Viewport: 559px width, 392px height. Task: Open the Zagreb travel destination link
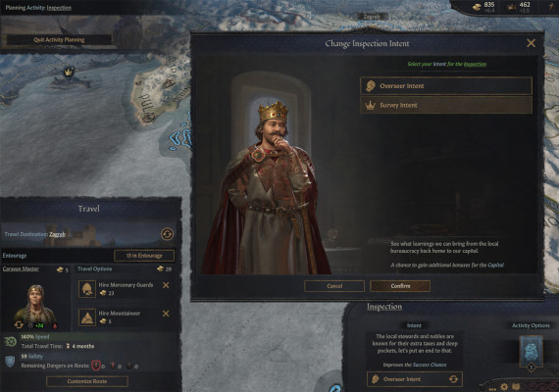point(57,234)
